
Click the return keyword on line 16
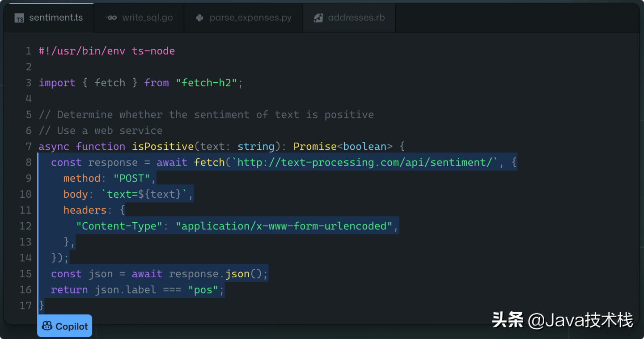point(69,290)
